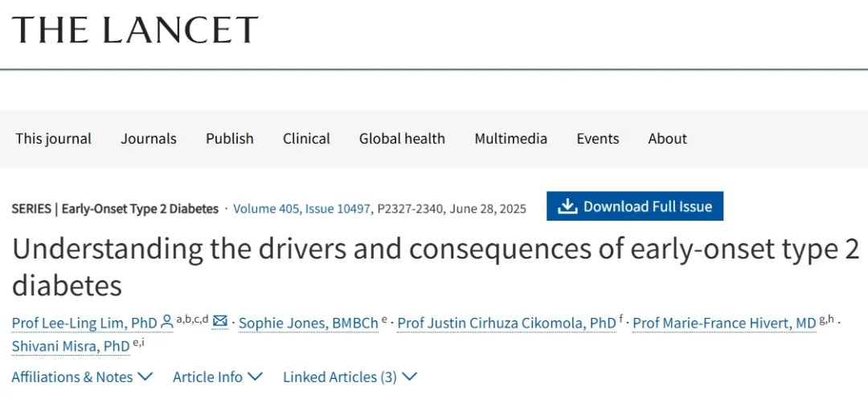Open Volume 405, Issue 10497 link

302,209
